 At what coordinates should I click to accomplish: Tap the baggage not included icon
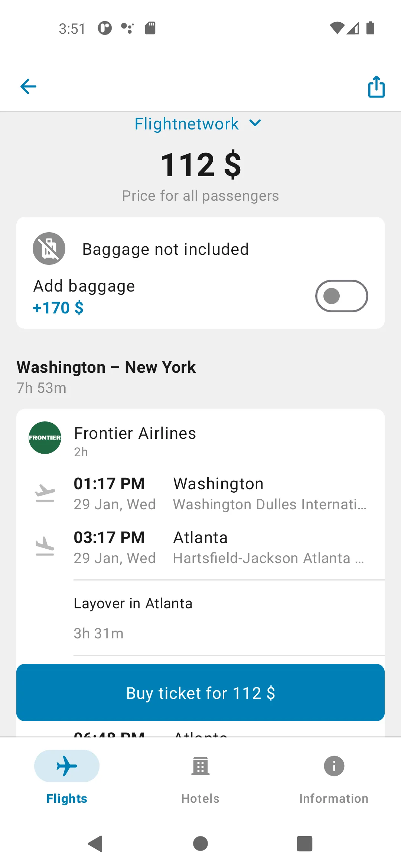(x=49, y=249)
